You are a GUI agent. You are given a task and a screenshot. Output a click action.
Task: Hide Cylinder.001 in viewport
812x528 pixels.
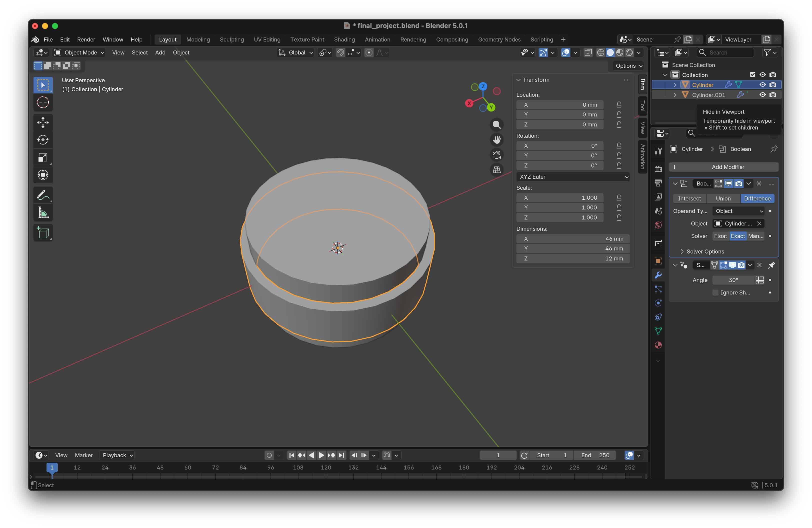click(x=762, y=95)
